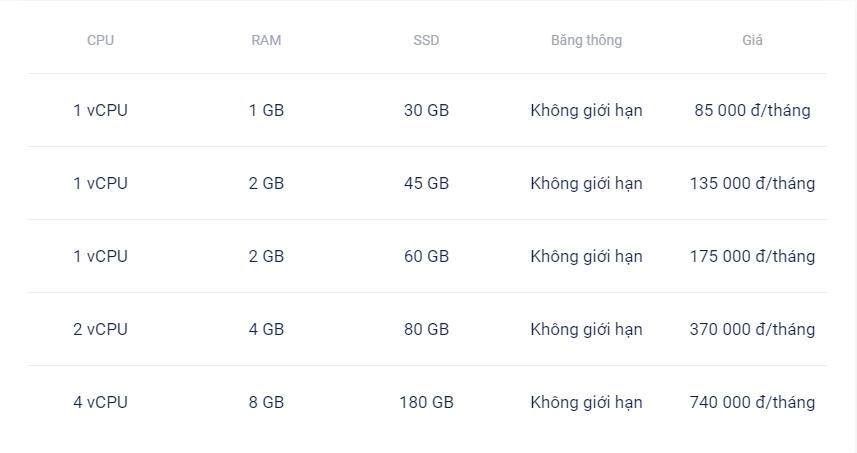Click the 180 GB SSD cell

[x=426, y=402]
